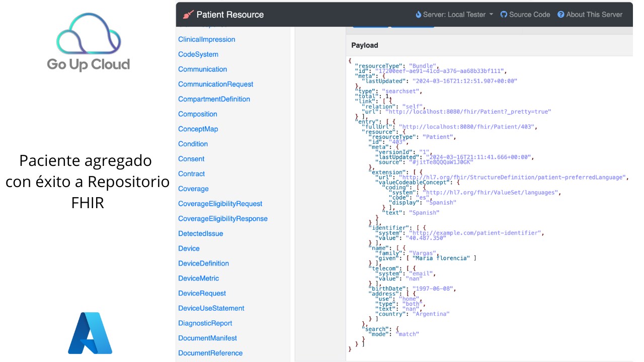
Task: Open the Communication resource
Action: [x=203, y=69]
